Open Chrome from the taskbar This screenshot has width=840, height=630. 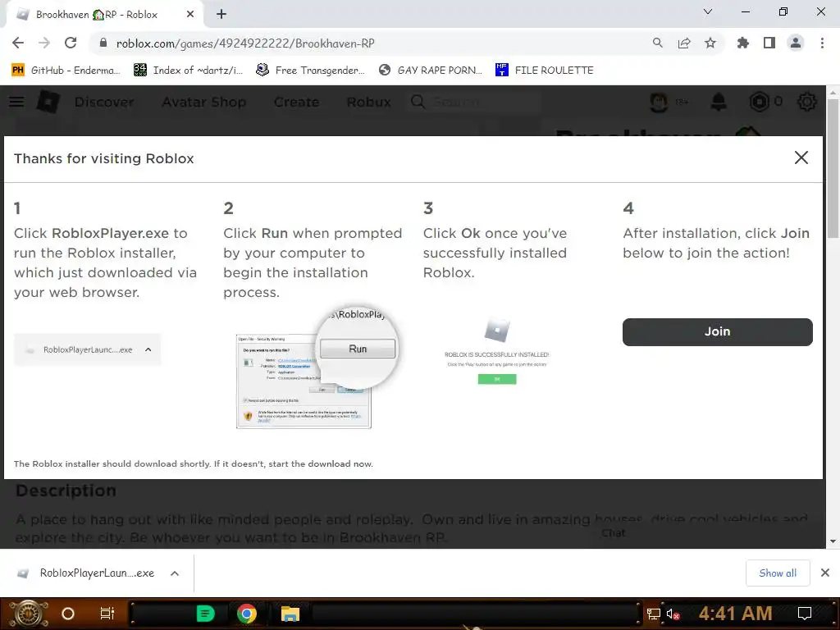[x=247, y=614]
